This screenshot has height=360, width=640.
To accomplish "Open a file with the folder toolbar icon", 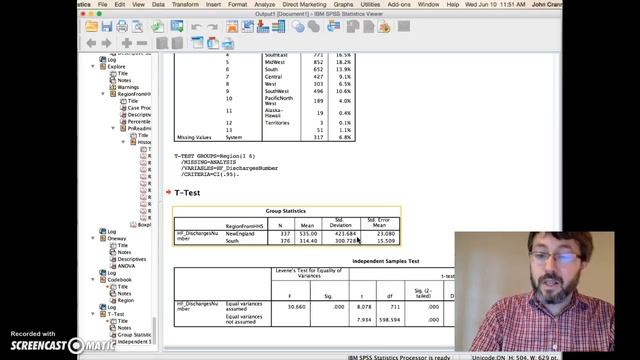I will coord(91,27).
